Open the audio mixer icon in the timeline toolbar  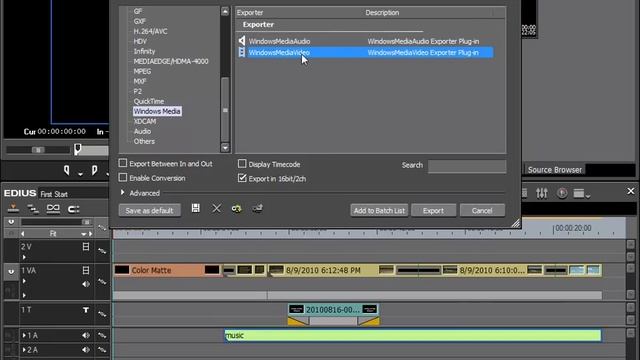tap(542, 193)
